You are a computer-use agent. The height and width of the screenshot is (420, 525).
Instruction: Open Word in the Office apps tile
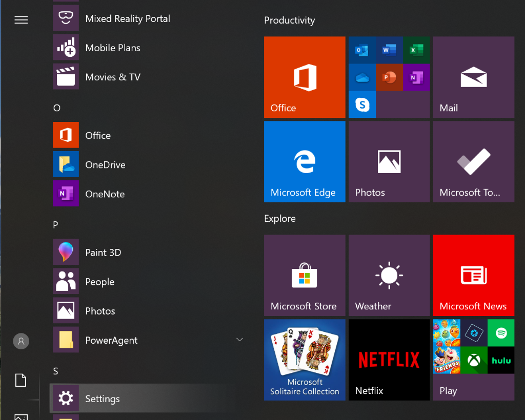(x=389, y=50)
